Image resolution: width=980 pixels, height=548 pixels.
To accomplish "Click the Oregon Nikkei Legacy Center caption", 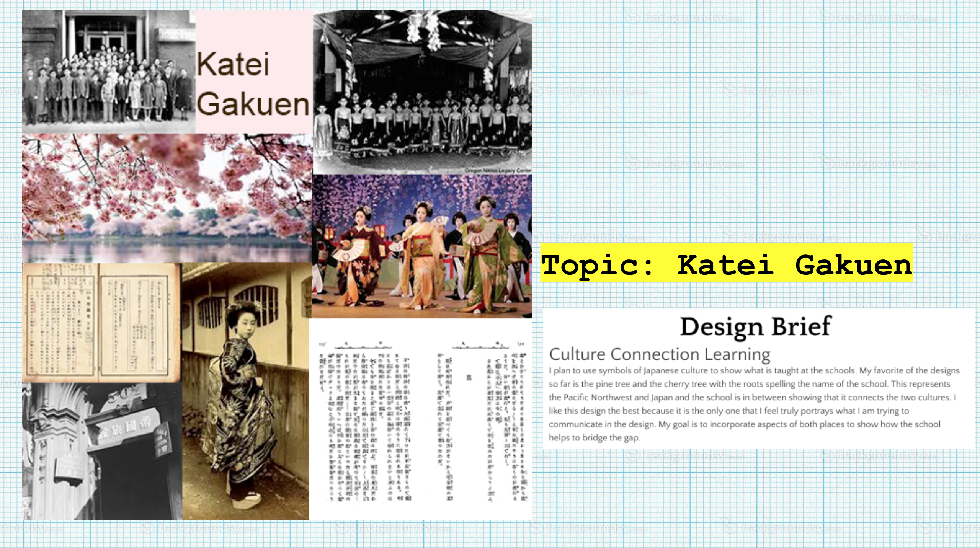I will click(x=498, y=170).
